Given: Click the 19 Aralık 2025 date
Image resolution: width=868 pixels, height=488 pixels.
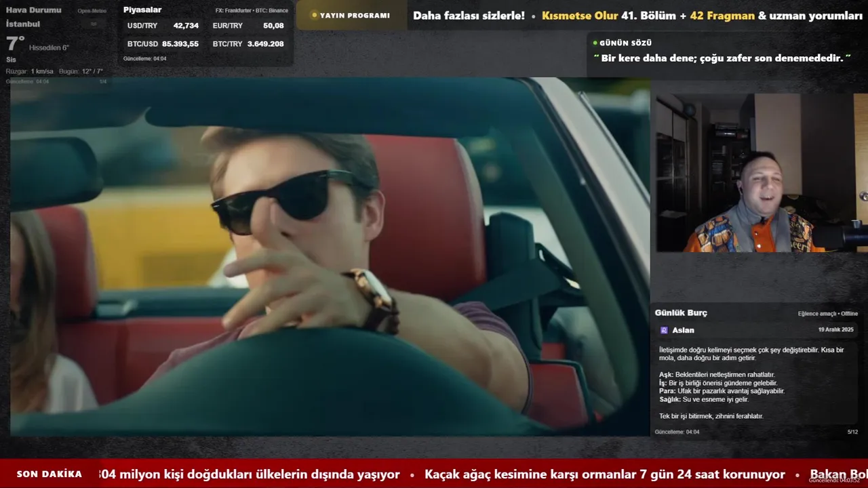Looking at the screenshot, I should click(x=837, y=330).
